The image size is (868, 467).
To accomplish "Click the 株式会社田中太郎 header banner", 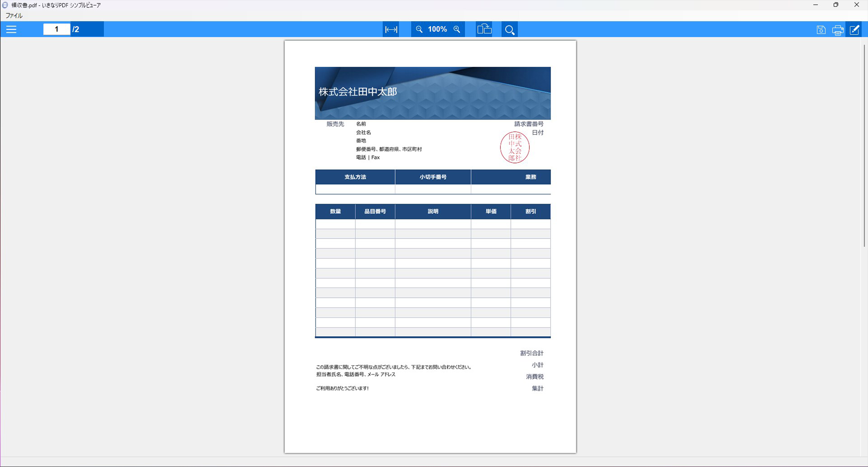I will pyautogui.click(x=433, y=93).
